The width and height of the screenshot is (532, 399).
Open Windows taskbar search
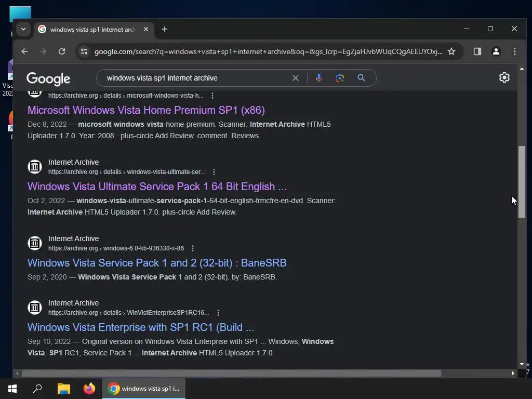click(37, 389)
